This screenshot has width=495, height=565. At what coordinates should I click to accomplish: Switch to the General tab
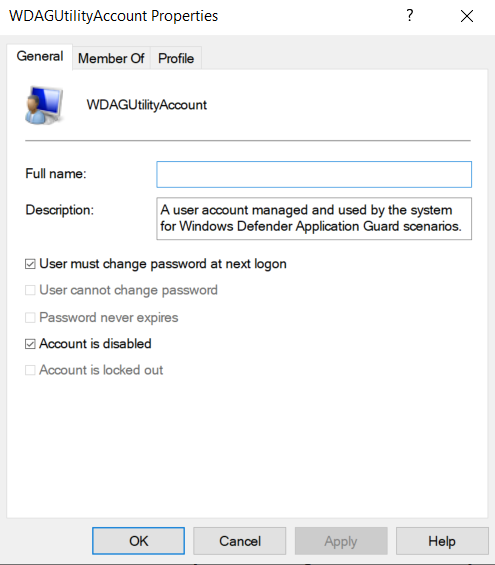point(40,57)
